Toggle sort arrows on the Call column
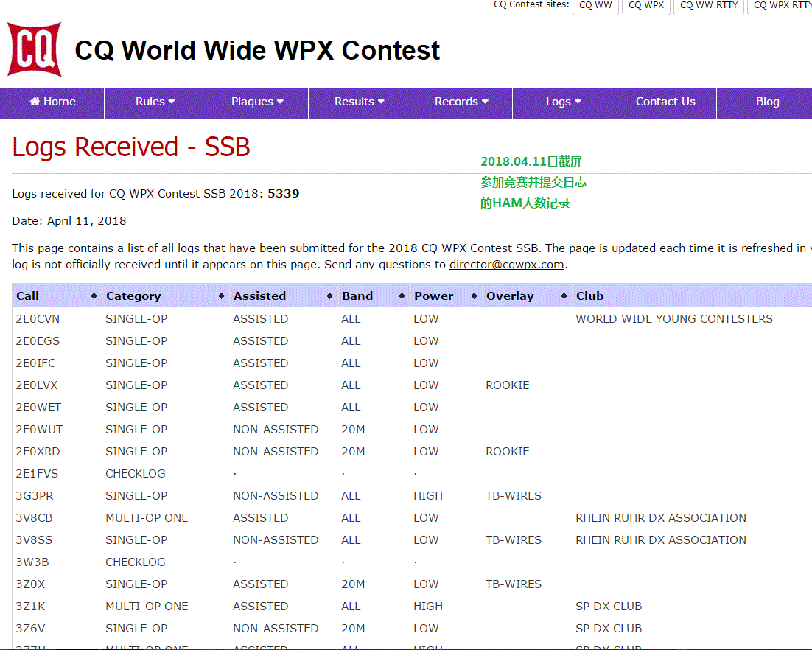This screenshot has width=812, height=650. (x=94, y=296)
